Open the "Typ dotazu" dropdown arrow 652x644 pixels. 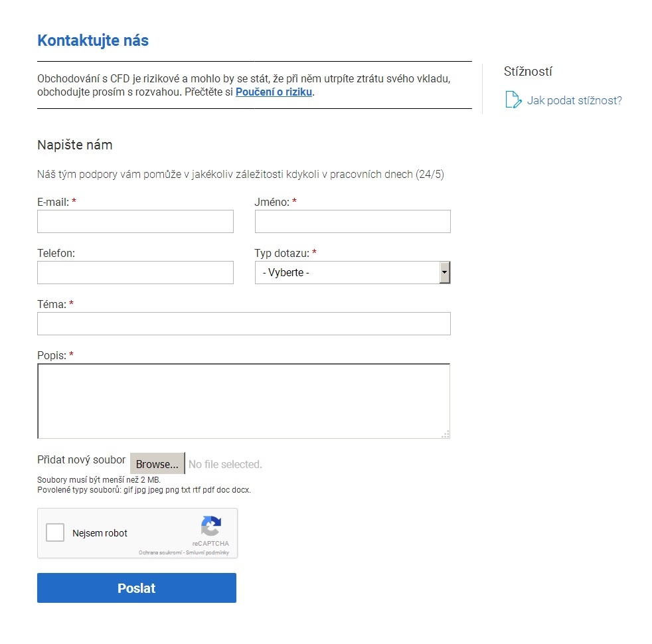pyautogui.click(x=445, y=272)
